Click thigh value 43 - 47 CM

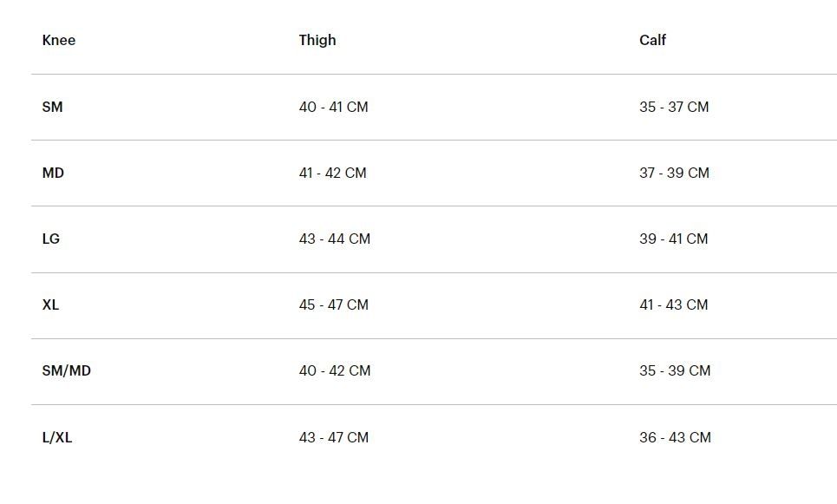point(333,437)
